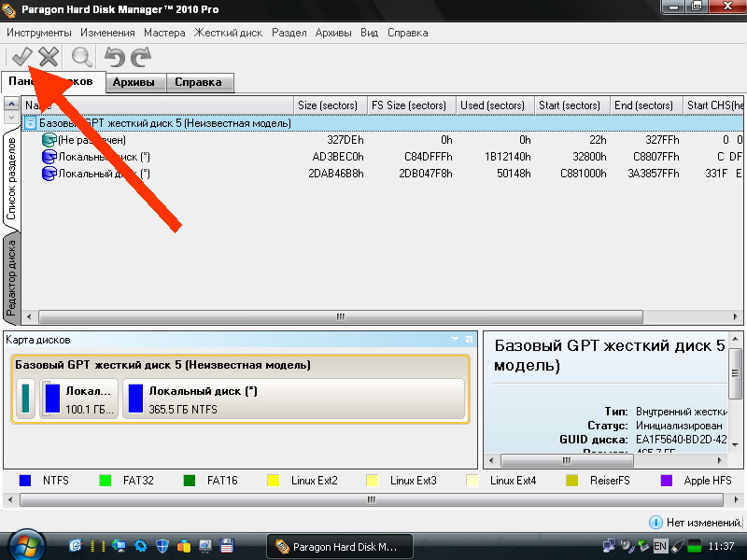
Task: Select the Базовый GPT жесткий диск 5 row
Action: pos(164,123)
